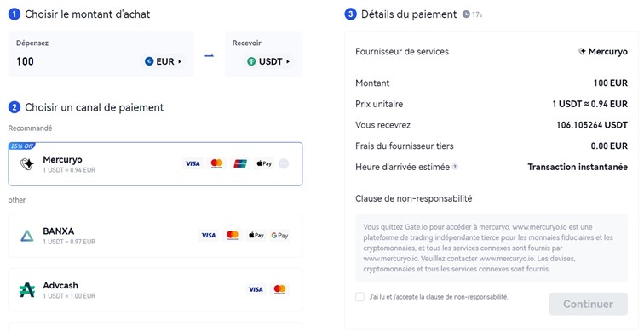Click the UnionPay icon in Mercuryo row
The height and width of the screenshot is (331, 644).
click(240, 163)
